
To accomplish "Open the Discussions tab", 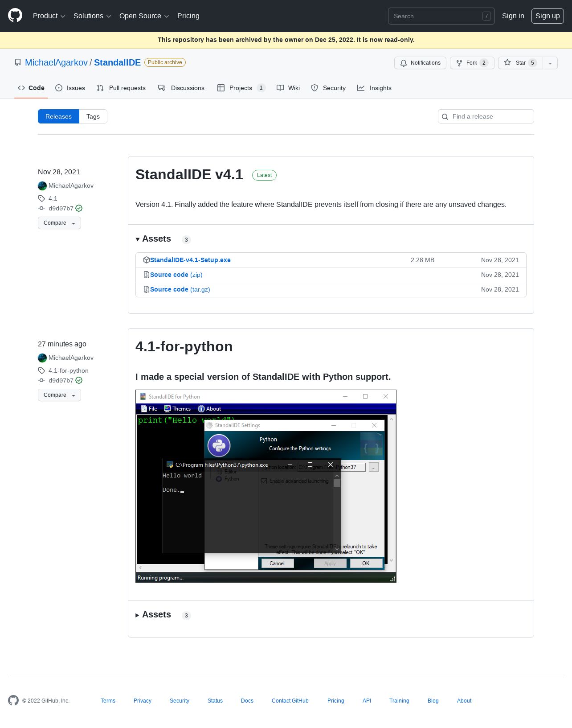I will 181,88.
